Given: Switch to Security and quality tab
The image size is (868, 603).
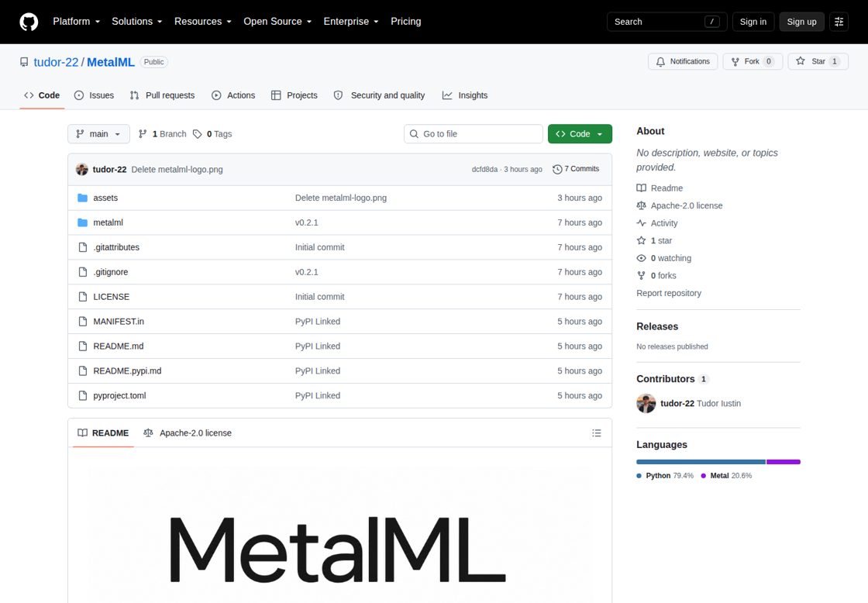Looking at the screenshot, I should [379, 95].
